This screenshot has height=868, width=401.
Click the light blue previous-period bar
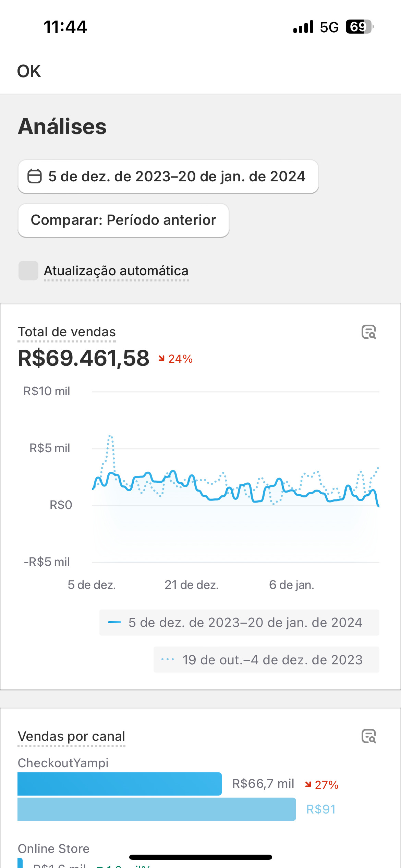tap(157, 809)
